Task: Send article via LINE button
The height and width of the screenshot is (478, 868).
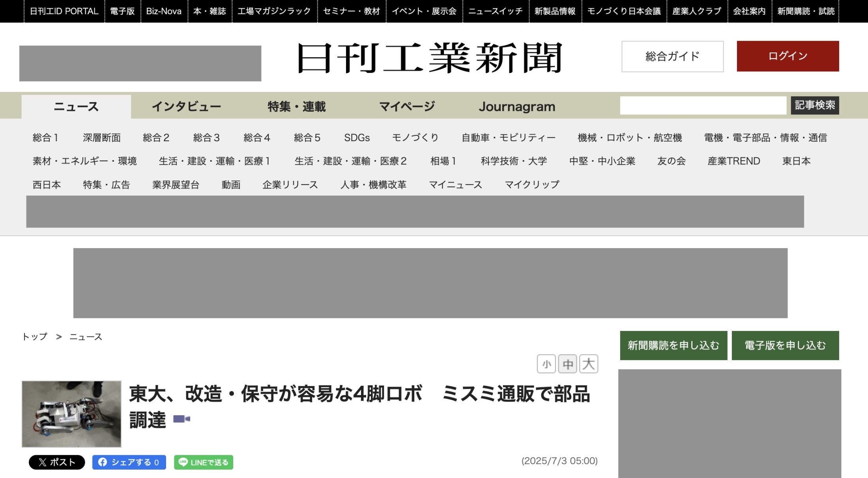Action: coord(204,462)
